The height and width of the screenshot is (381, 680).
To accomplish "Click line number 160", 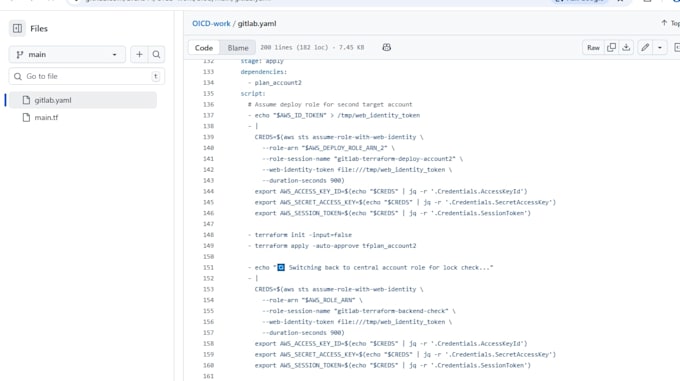I will pyautogui.click(x=209, y=365).
